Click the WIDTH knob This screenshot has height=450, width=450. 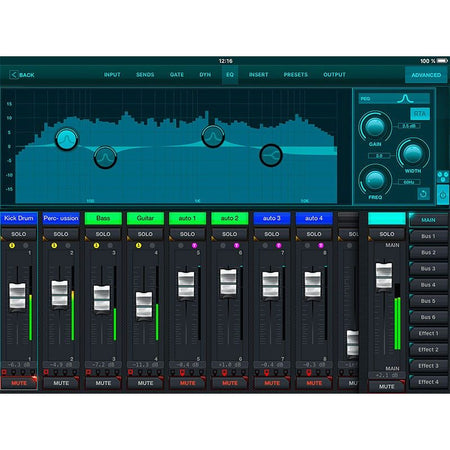[x=413, y=154]
